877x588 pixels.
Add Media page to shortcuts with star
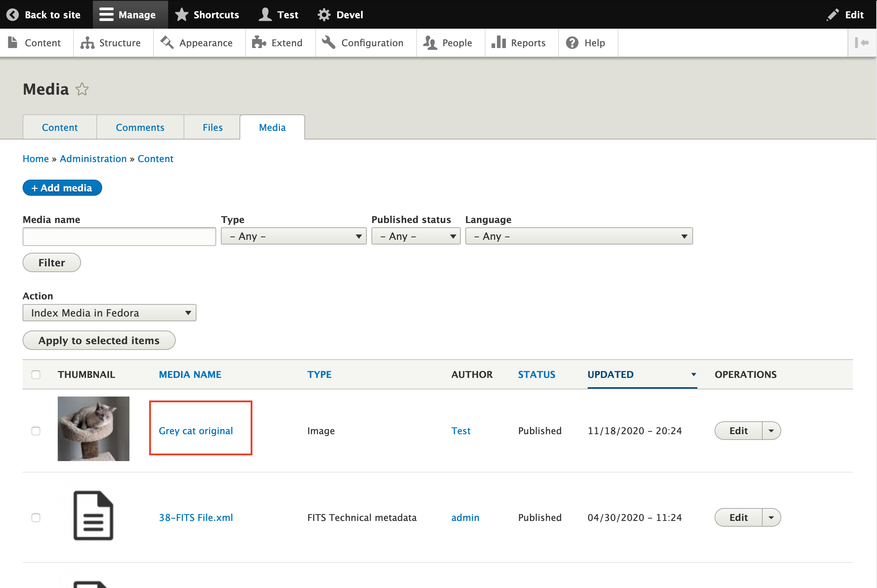[x=82, y=89]
